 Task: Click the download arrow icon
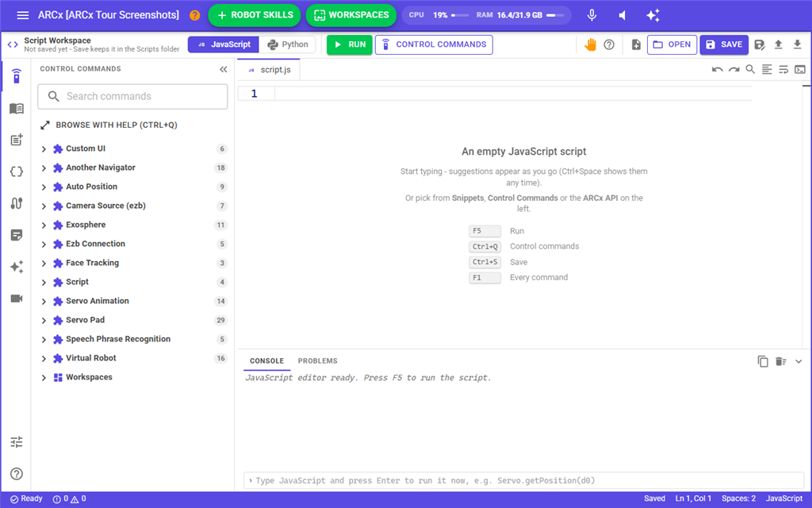798,44
